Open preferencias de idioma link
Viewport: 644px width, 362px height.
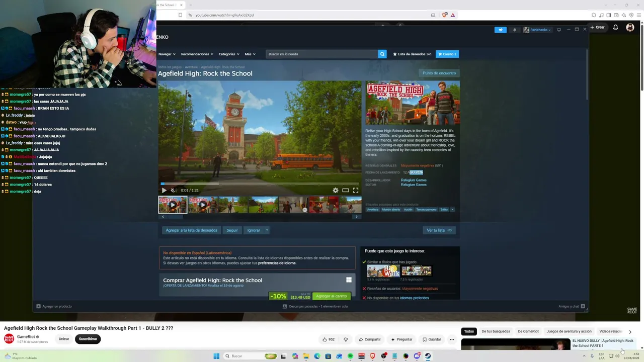[x=277, y=263]
